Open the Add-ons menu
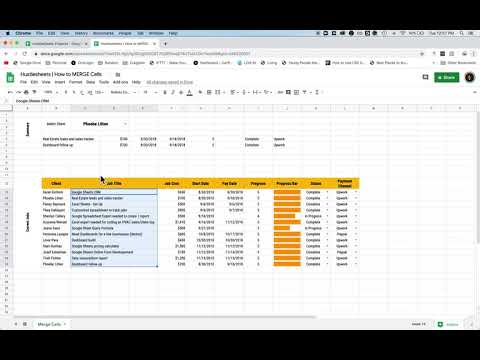 click(120, 82)
